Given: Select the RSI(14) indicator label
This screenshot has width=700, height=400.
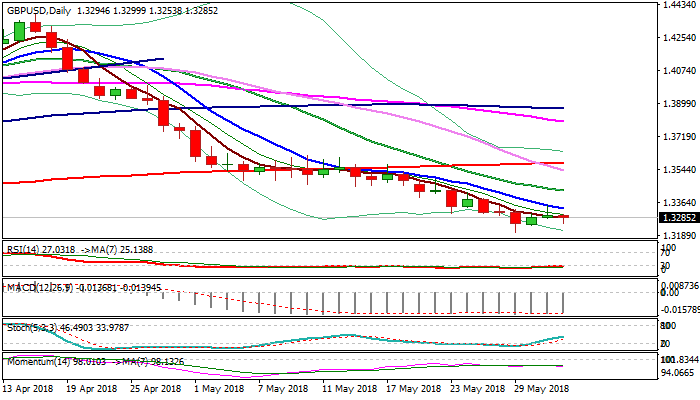Looking at the screenshot, I should [20, 246].
